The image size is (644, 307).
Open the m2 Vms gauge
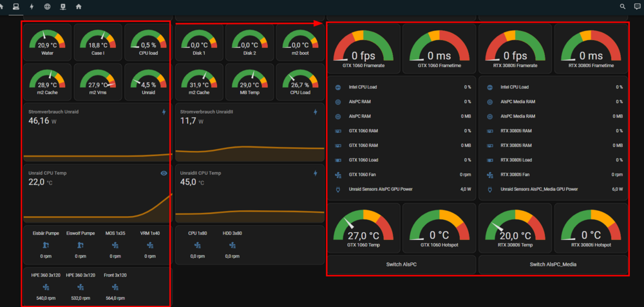[x=98, y=82]
